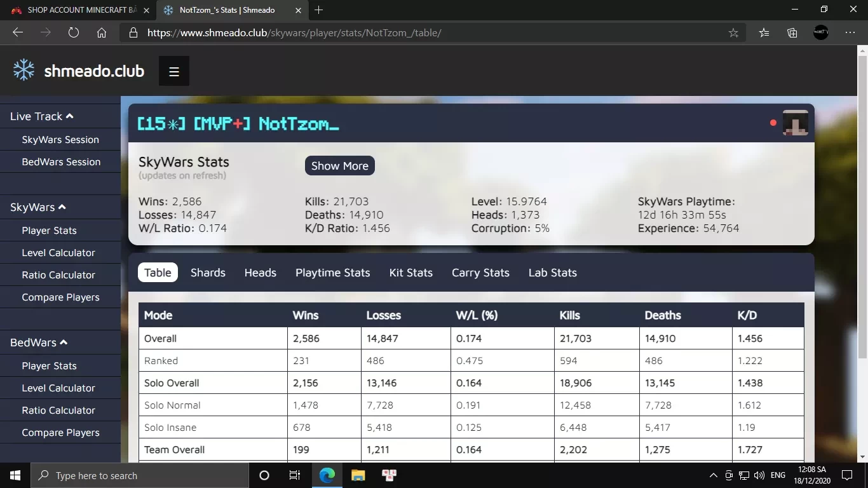Click the player skin head avatar

pyautogui.click(x=795, y=123)
